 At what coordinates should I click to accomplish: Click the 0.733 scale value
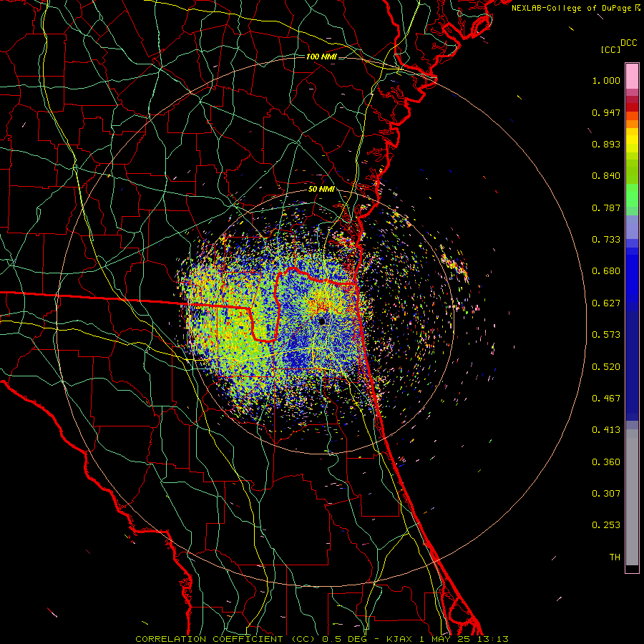pos(606,240)
